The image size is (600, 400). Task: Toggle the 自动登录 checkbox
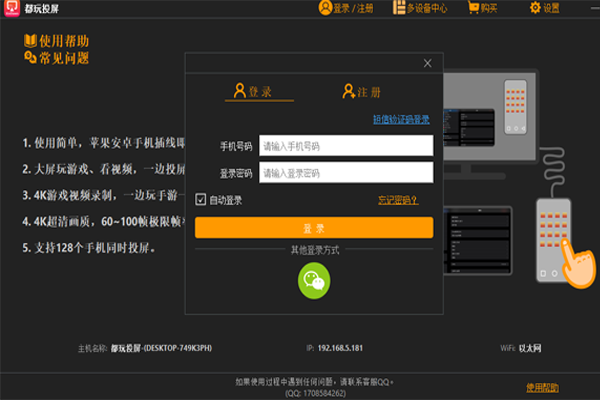click(201, 199)
